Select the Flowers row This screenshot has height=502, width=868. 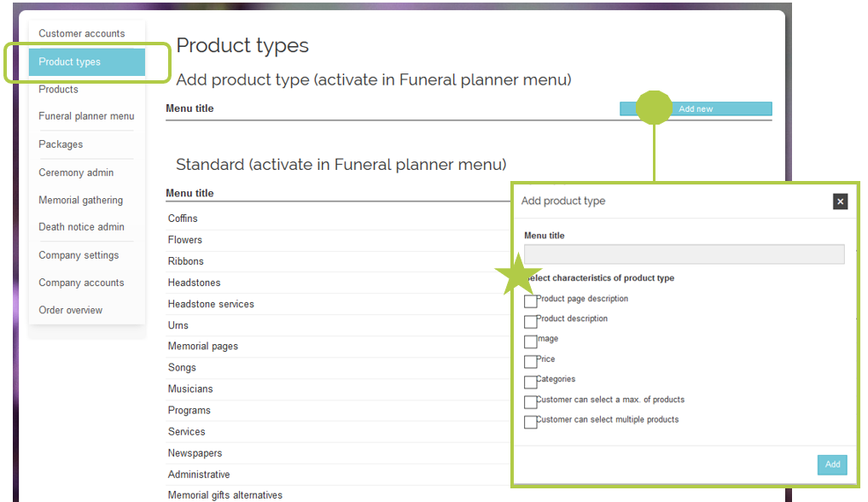(338, 240)
